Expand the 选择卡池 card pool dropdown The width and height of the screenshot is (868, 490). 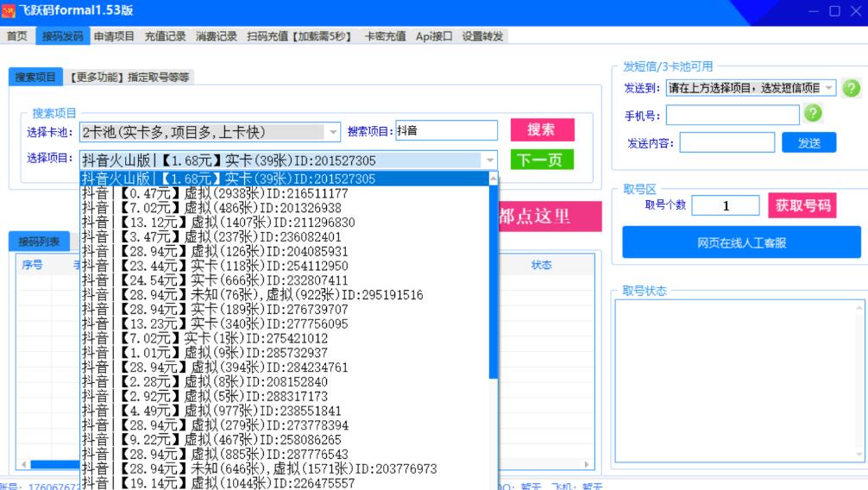(333, 132)
